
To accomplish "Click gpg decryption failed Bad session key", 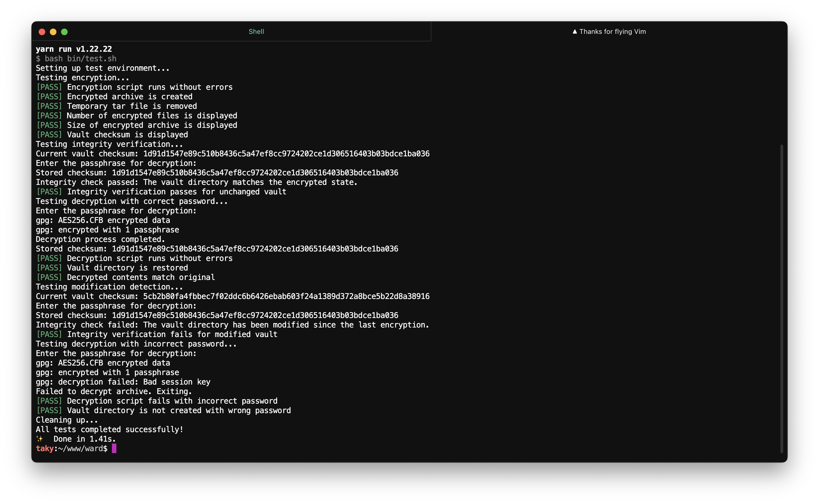I will pyautogui.click(x=123, y=382).
